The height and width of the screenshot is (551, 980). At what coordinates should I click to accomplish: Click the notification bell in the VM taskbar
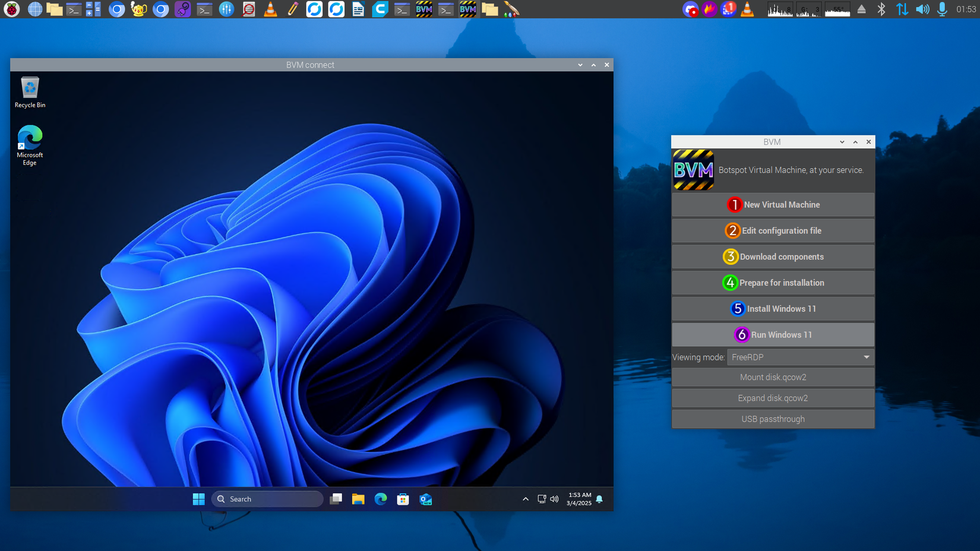tap(599, 499)
